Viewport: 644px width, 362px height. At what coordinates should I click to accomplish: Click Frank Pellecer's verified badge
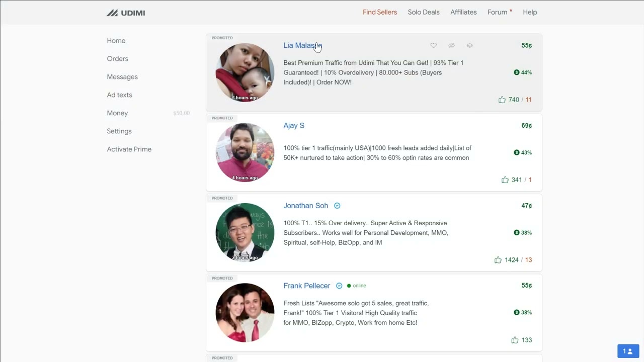(339, 285)
